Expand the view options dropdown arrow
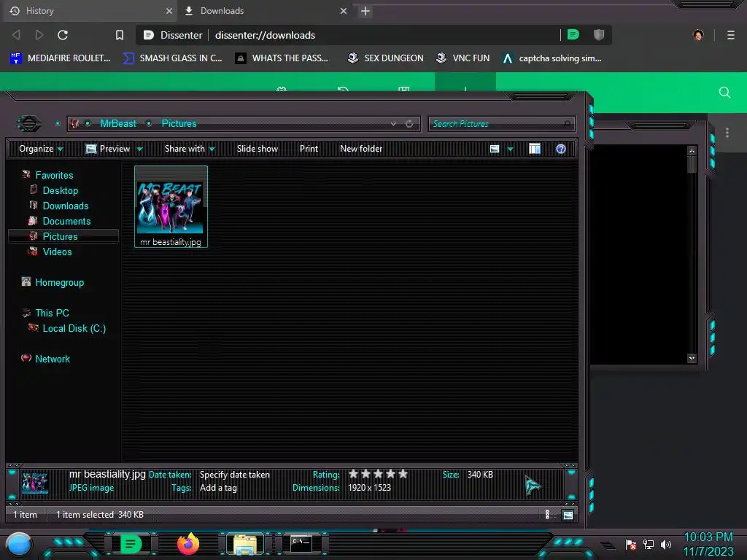 510,149
